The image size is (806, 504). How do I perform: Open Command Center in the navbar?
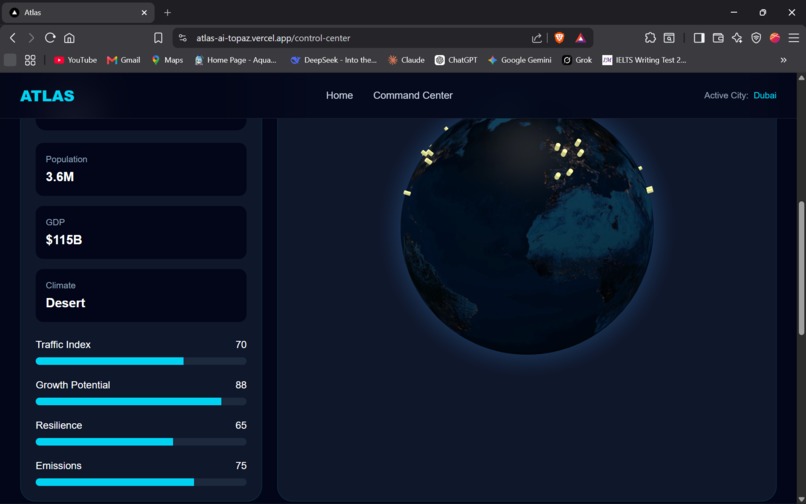click(x=413, y=95)
